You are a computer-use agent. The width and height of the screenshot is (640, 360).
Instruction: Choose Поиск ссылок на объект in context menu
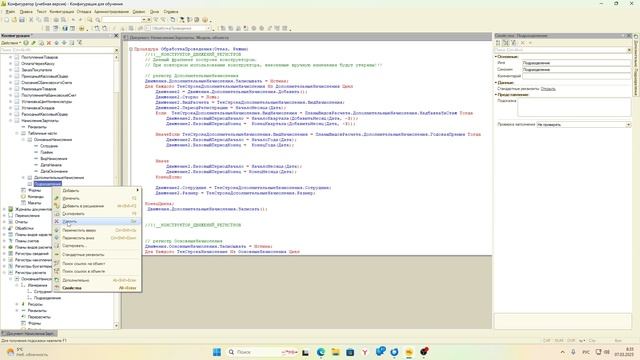[x=97, y=263]
